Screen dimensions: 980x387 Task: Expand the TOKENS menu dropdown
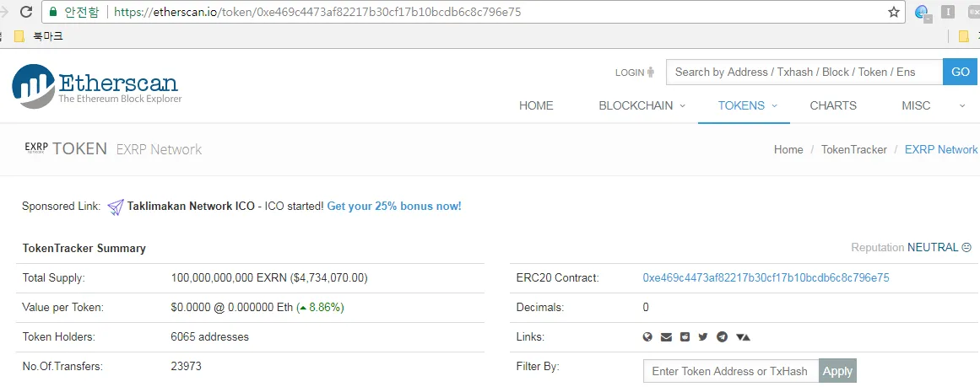coord(774,105)
